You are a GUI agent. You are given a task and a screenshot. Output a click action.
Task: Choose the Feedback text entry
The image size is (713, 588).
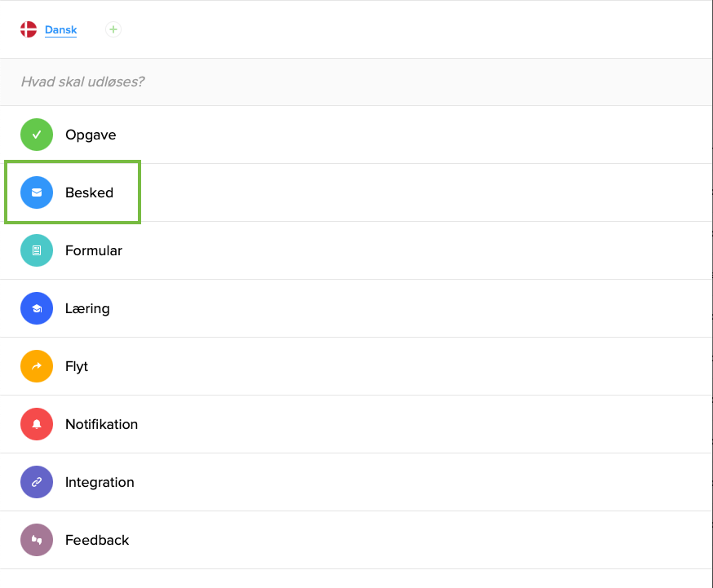(97, 540)
